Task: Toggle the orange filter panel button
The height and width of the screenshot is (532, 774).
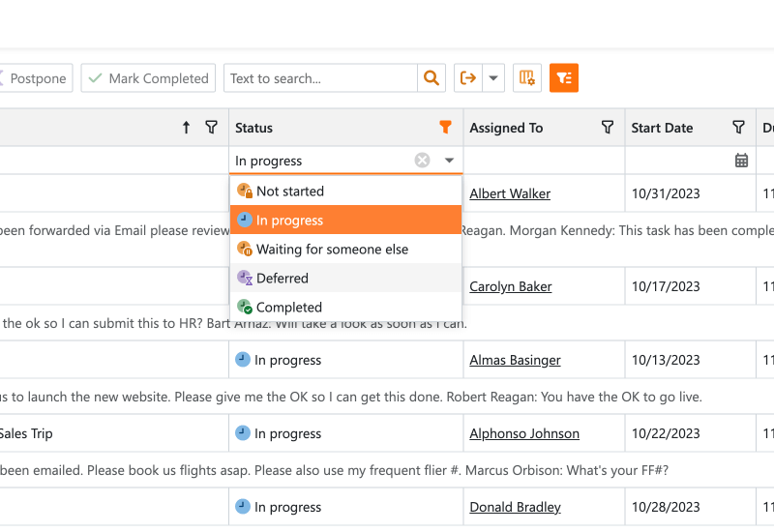Action: pos(563,78)
